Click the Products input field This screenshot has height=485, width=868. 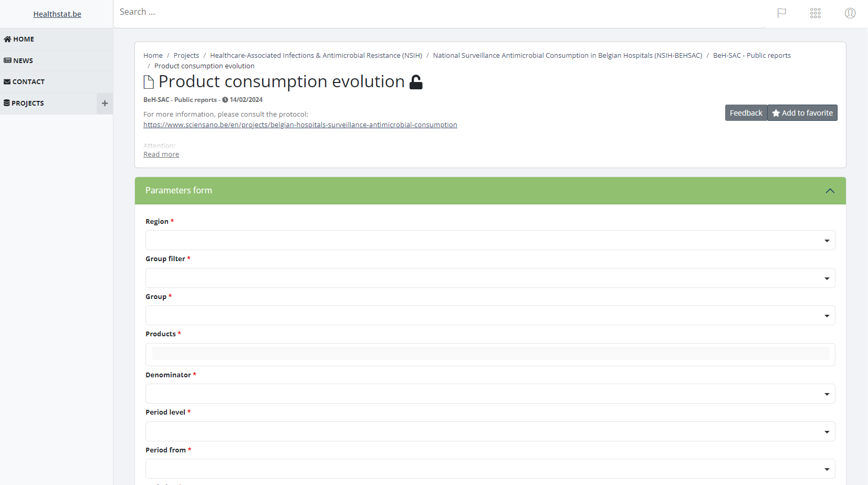pyautogui.click(x=490, y=354)
